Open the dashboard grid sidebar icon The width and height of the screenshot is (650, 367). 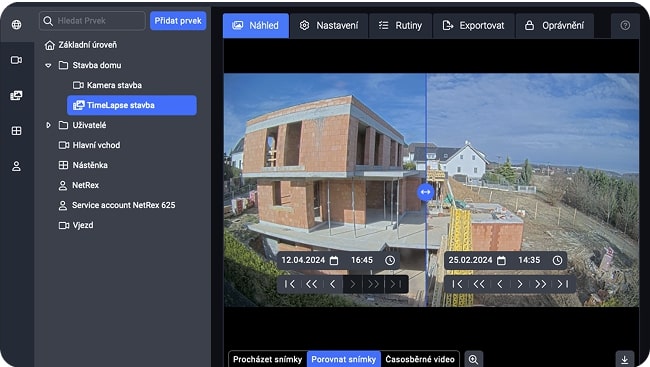coord(16,131)
